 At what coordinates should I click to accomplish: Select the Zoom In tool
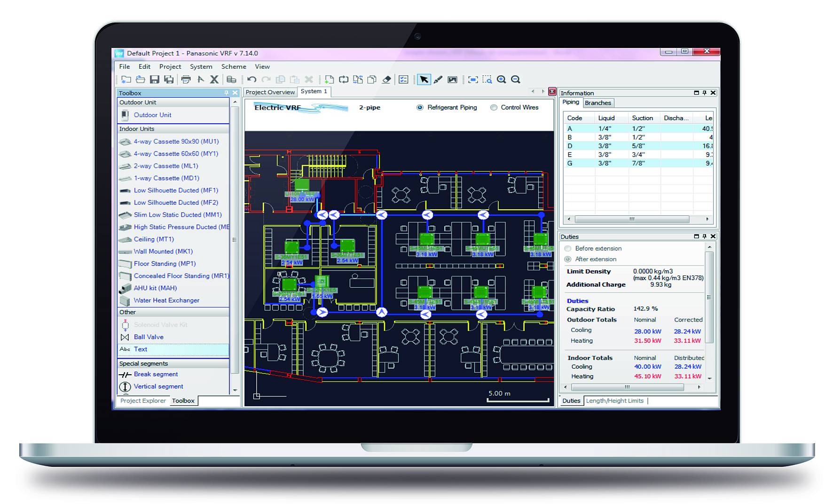coord(501,80)
